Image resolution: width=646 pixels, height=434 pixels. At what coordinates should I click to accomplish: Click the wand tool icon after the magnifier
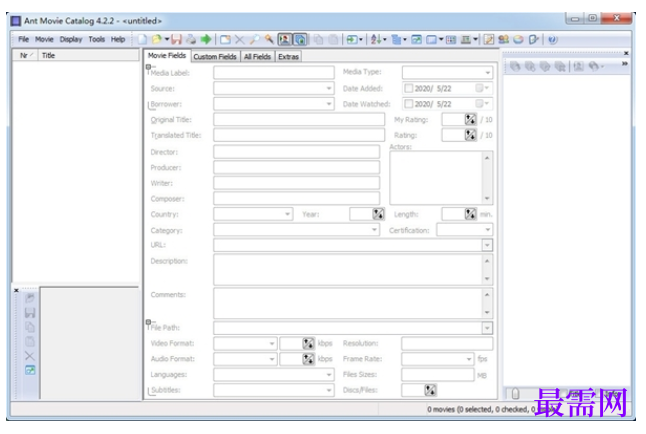[269, 40]
